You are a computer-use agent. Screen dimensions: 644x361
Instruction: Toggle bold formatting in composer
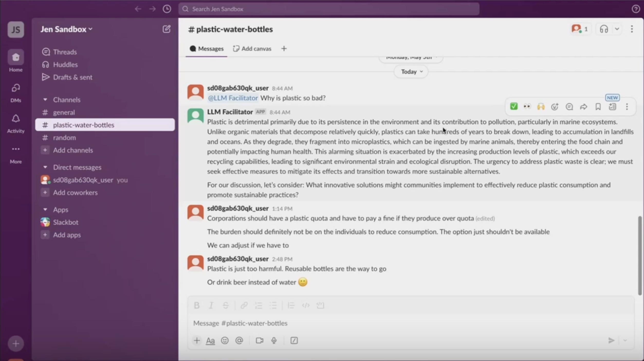[x=197, y=305]
